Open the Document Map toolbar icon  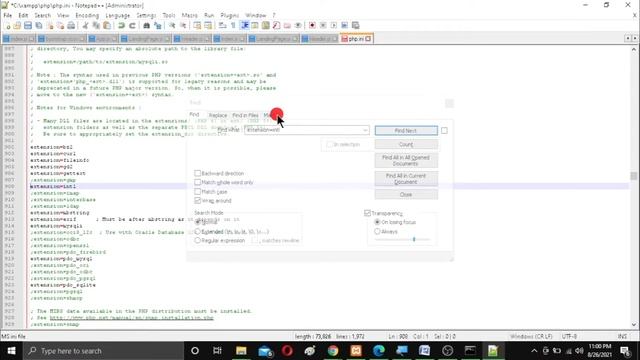pos(266,26)
